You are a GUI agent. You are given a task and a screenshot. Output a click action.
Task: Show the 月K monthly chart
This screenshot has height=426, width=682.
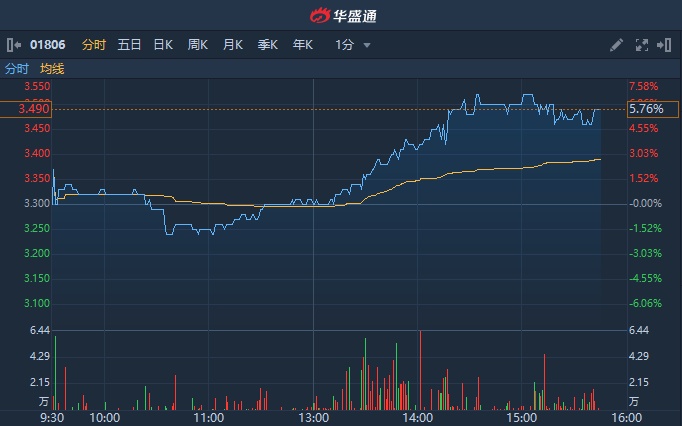233,45
